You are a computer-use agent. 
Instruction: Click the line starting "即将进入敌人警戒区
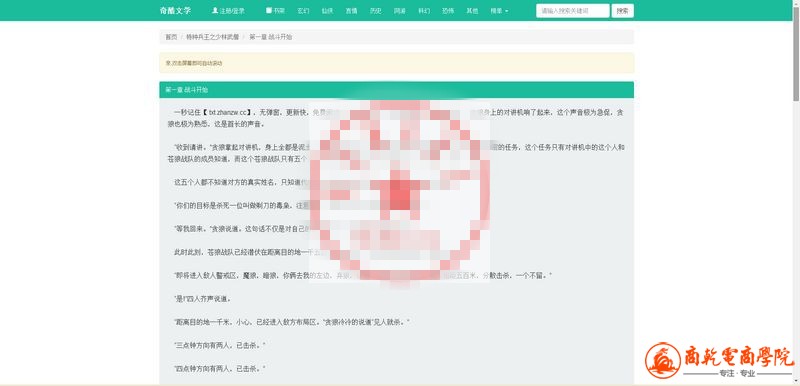click(363, 276)
